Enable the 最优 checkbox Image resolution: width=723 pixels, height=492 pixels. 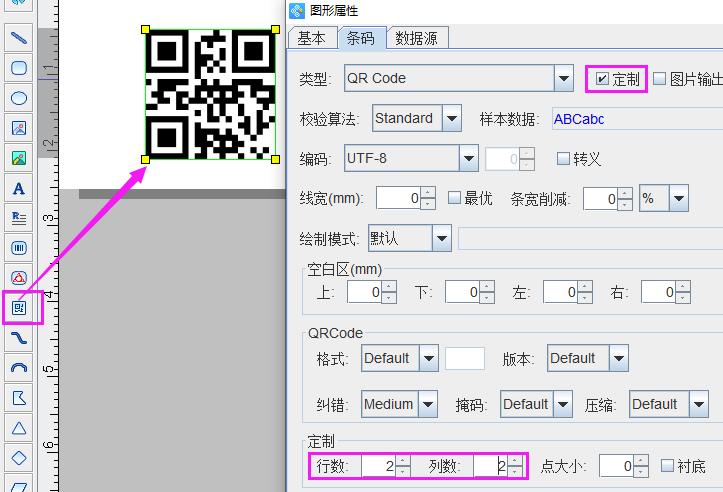point(454,198)
